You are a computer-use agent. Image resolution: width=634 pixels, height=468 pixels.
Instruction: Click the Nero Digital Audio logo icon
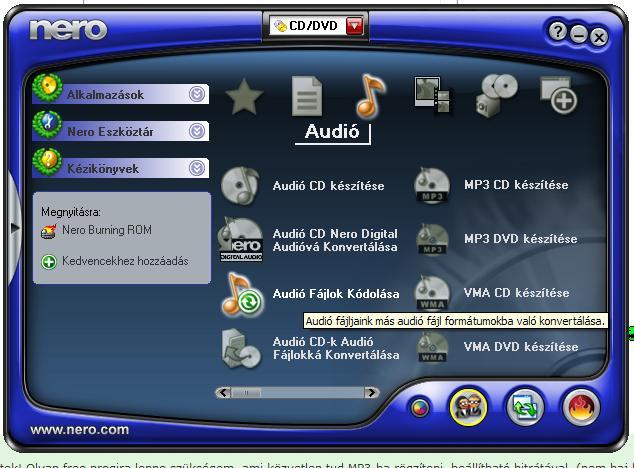coord(241,239)
